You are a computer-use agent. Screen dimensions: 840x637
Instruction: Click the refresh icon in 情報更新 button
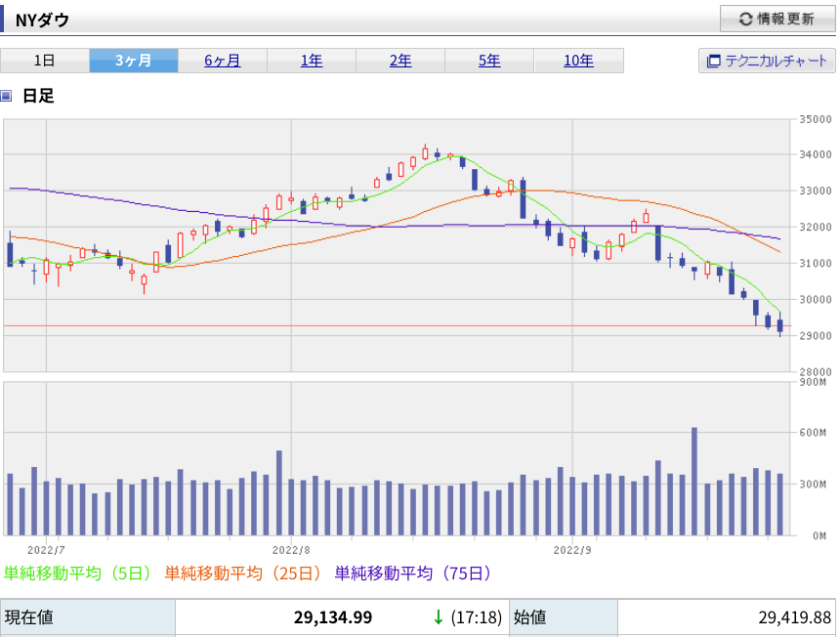pos(745,20)
